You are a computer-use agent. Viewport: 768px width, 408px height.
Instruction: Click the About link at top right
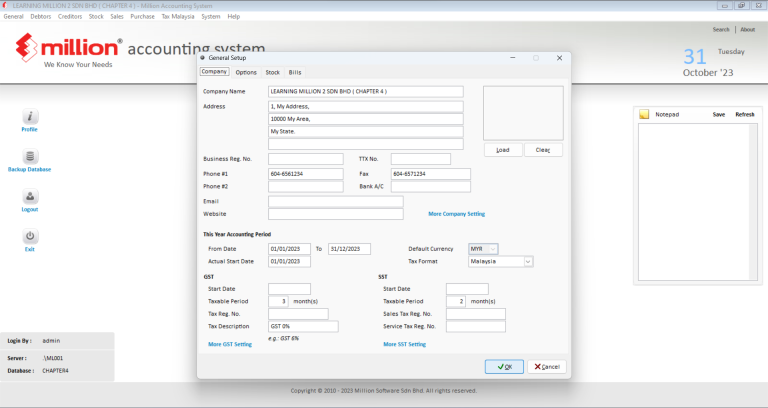pyautogui.click(x=748, y=29)
